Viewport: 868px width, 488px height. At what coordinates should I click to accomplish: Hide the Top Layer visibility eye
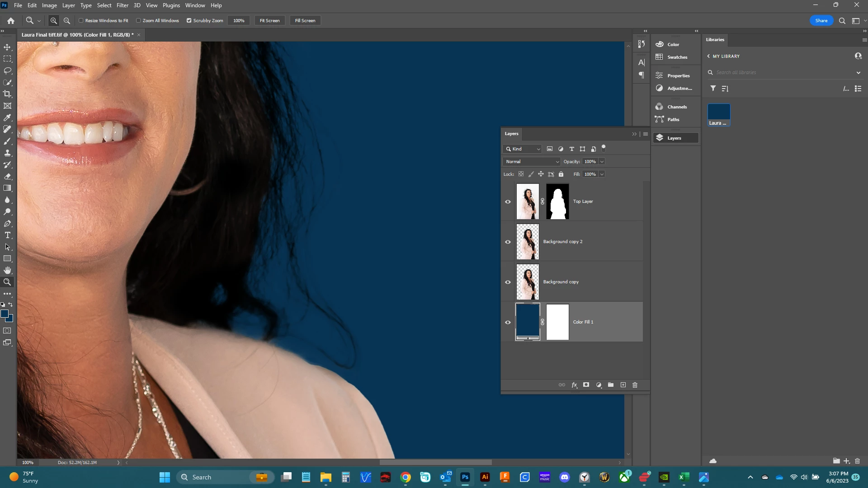pos(508,202)
